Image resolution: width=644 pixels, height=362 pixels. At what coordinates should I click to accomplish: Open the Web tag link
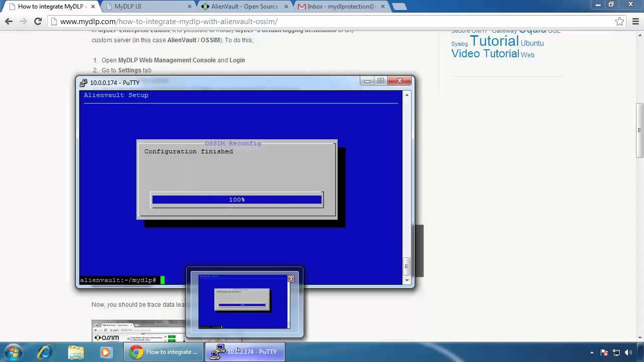click(x=528, y=55)
